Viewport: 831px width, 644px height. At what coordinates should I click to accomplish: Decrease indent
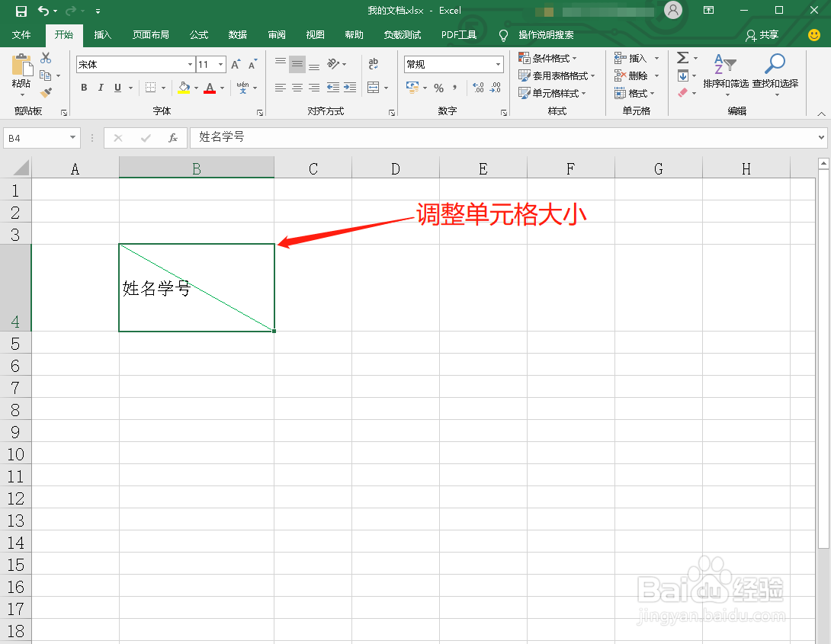[x=333, y=88]
